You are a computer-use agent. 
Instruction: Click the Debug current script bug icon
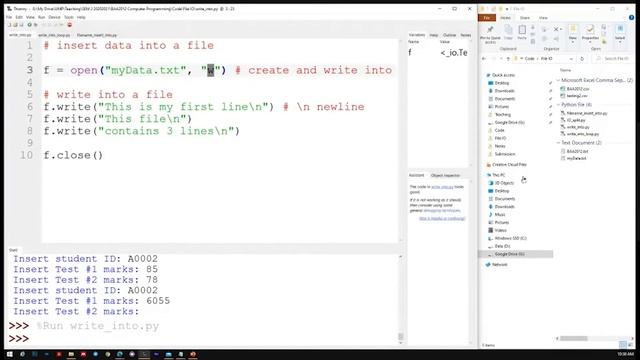point(36,25)
